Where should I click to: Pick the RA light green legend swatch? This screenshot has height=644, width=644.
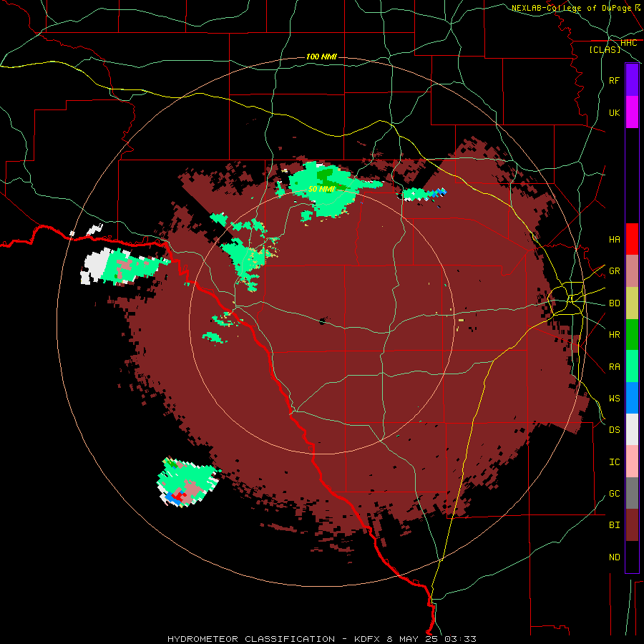pos(632,366)
